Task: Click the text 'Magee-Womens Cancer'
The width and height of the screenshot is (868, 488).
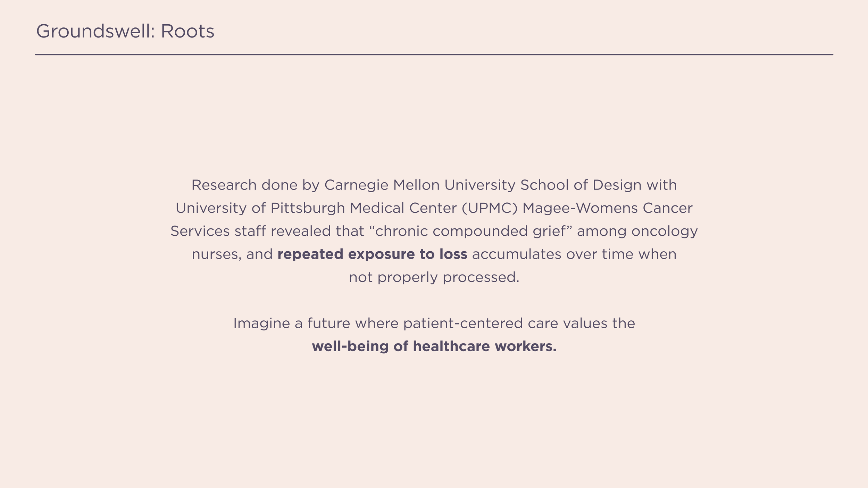Action: coord(607,209)
